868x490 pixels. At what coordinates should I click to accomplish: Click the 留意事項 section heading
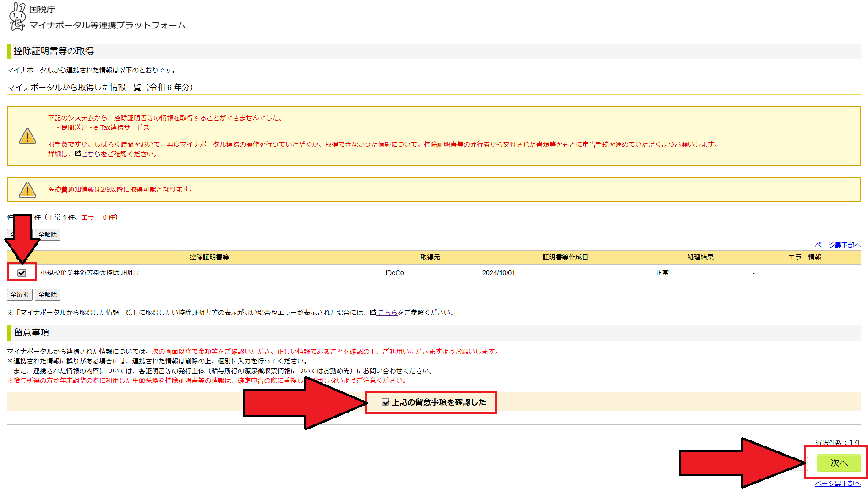[x=32, y=332]
